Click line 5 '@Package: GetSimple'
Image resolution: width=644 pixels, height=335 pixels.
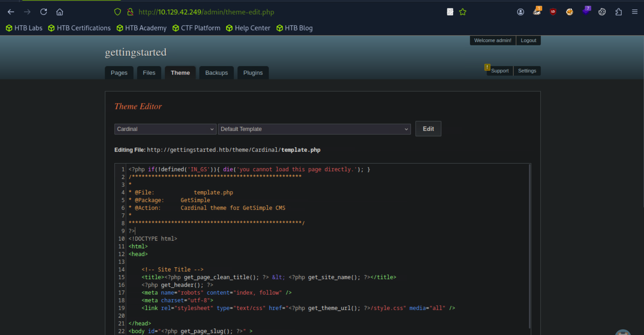(169, 200)
